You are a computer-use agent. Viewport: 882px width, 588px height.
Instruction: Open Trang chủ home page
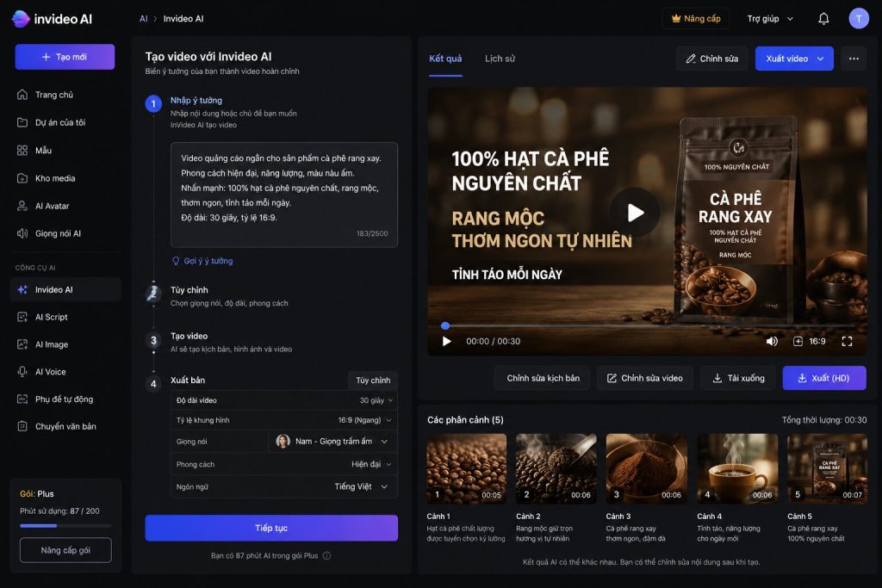[x=54, y=95]
